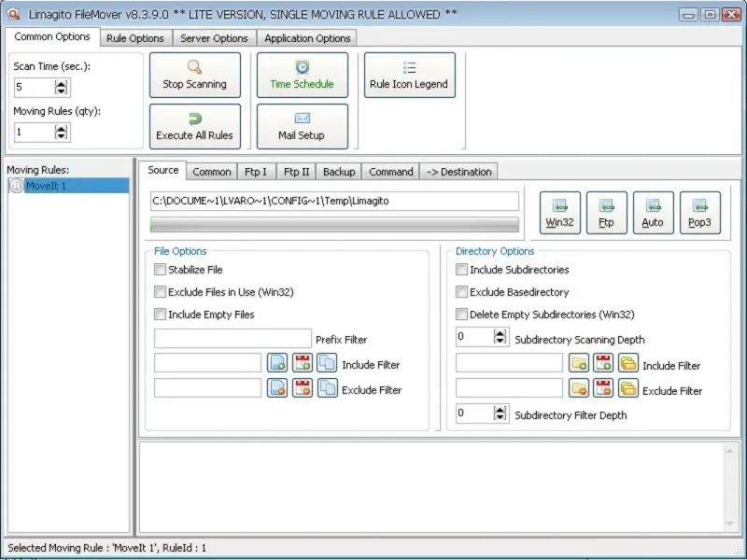This screenshot has height=560, width=747.
Task: Open the Time Schedule settings
Action: point(303,76)
